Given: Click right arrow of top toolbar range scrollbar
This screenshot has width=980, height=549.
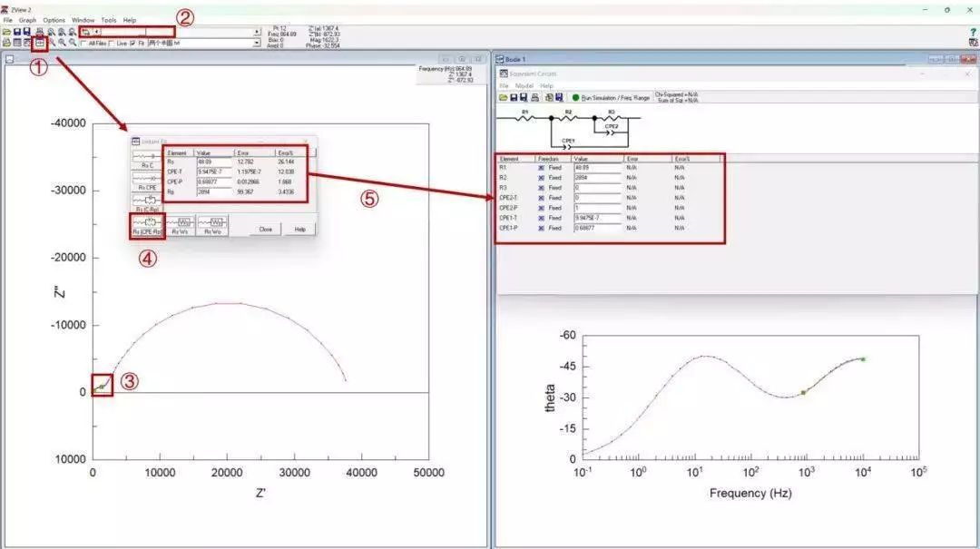Looking at the screenshot, I should click(256, 32).
